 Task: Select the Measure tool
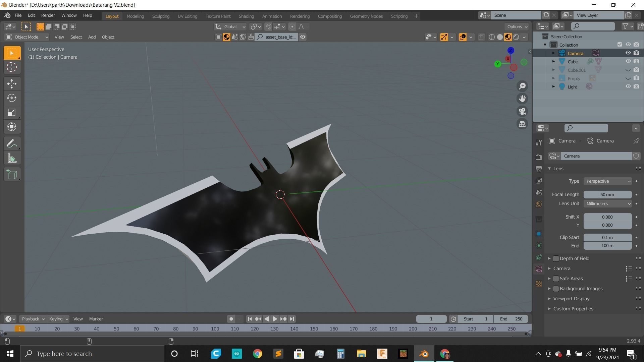coord(12,158)
